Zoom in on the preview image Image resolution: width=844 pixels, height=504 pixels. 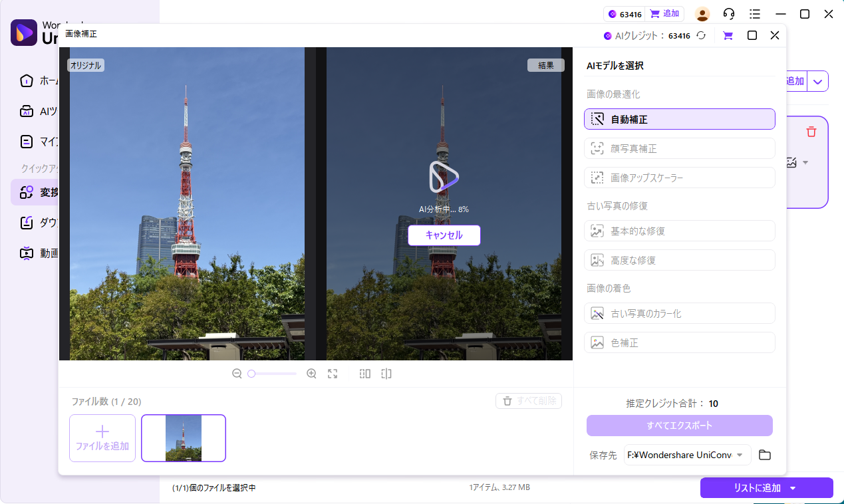(311, 374)
